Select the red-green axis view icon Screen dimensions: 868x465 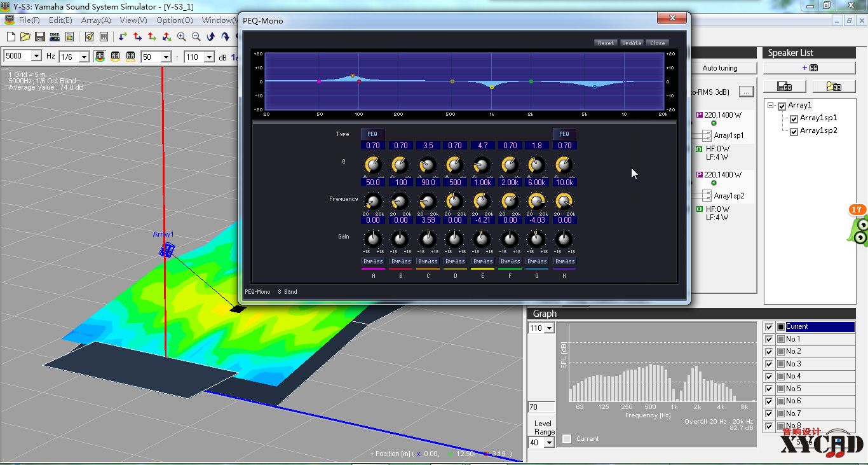[x=153, y=37]
